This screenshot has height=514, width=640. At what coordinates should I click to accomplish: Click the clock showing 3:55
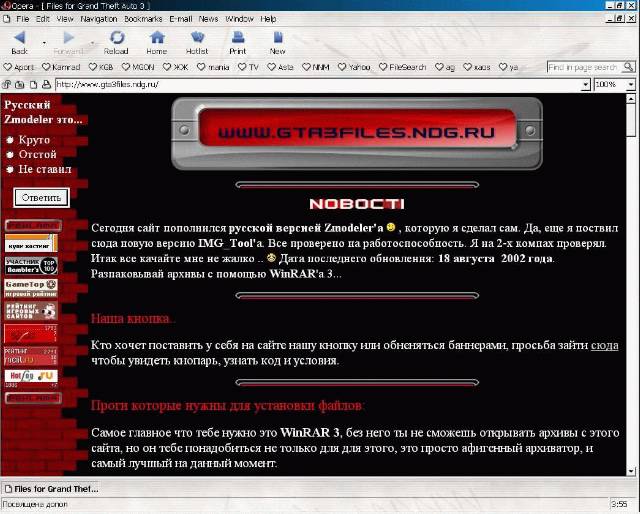pyautogui.click(x=620, y=504)
